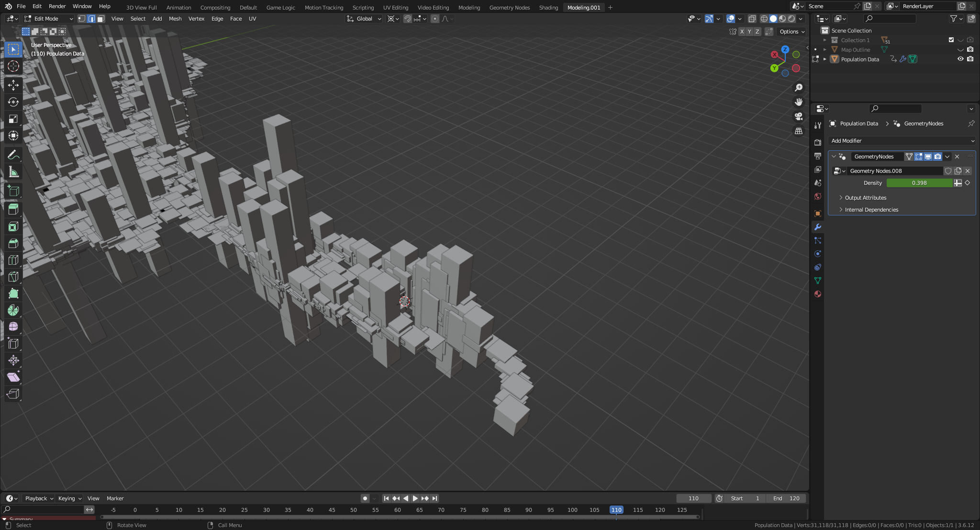Activate the Spin tool

(13, 310)
